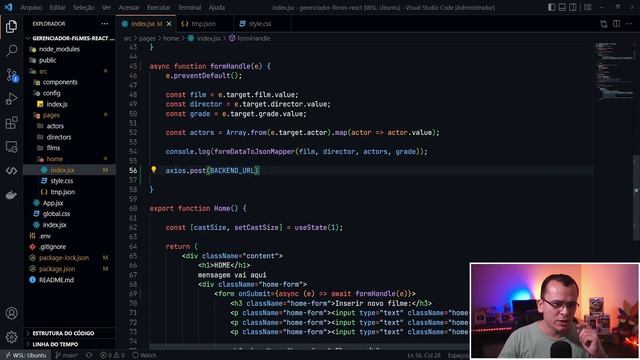Open Run and Debug view

tap(11, 99)
